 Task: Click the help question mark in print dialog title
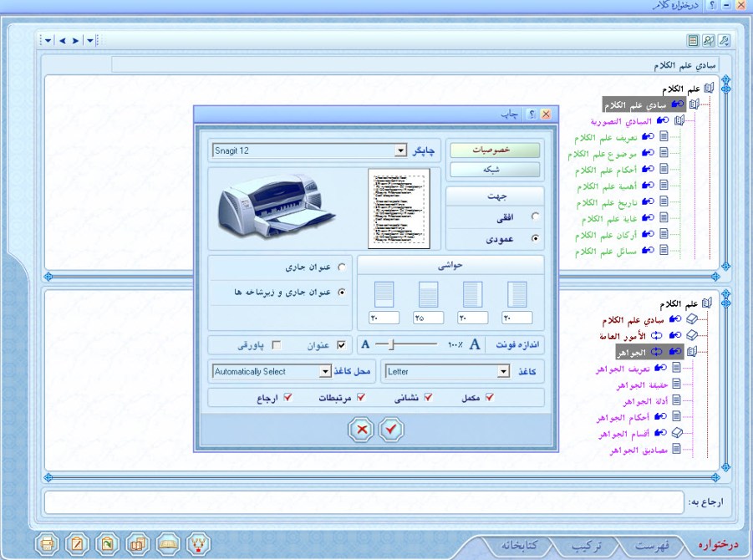[531, 114]
